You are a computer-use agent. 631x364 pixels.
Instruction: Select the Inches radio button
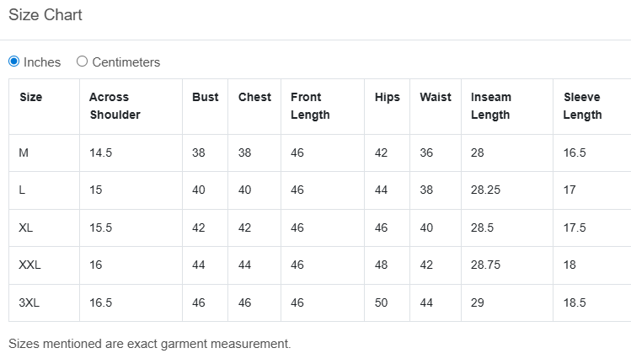[x=14, y=62]
